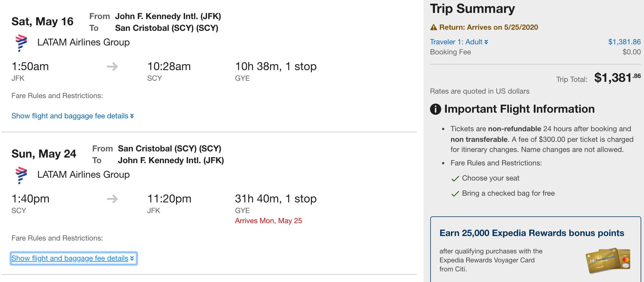The width and height of the screenshot is (644, 282).
Task: Click the checkmark next to Choose your seat
Action: click(455, 179)
